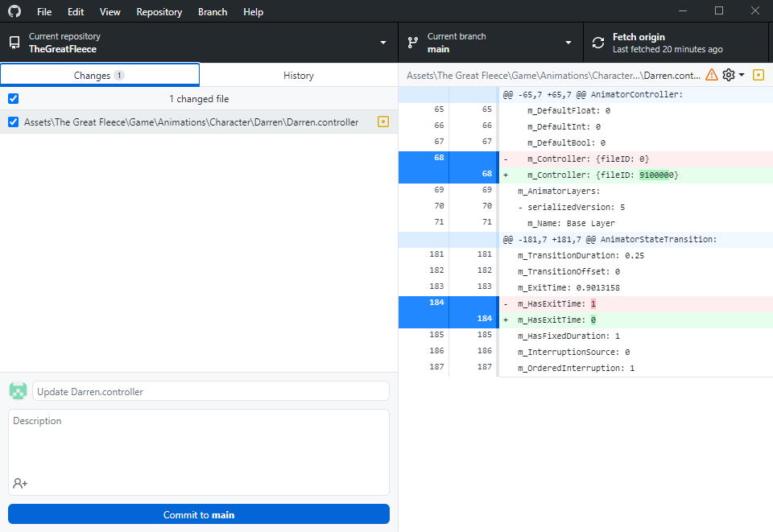Screen dimensions: 773x532
Task: Open the Repository menu
Action: click(159, 12)
